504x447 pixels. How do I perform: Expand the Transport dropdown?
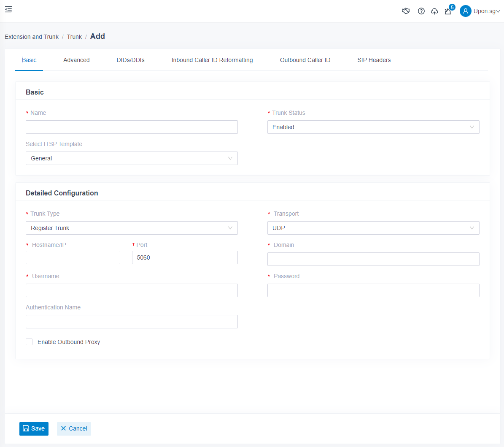pos(373,228)
